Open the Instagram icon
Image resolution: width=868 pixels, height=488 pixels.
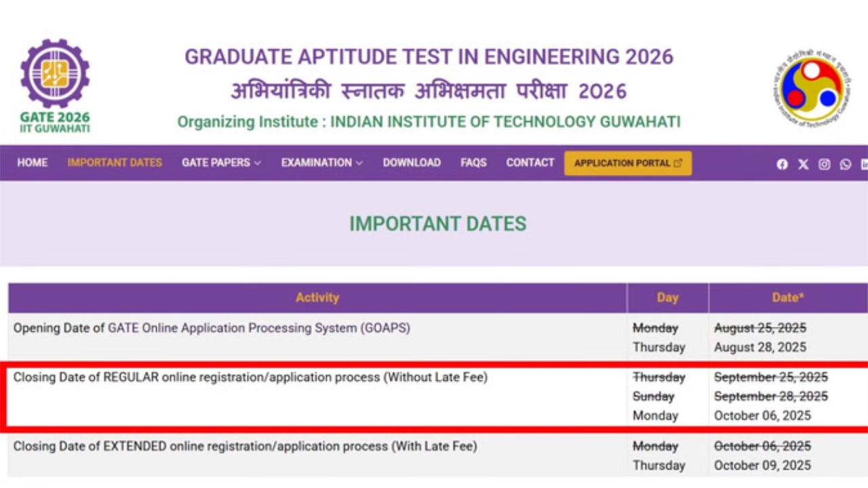(824, 164)
